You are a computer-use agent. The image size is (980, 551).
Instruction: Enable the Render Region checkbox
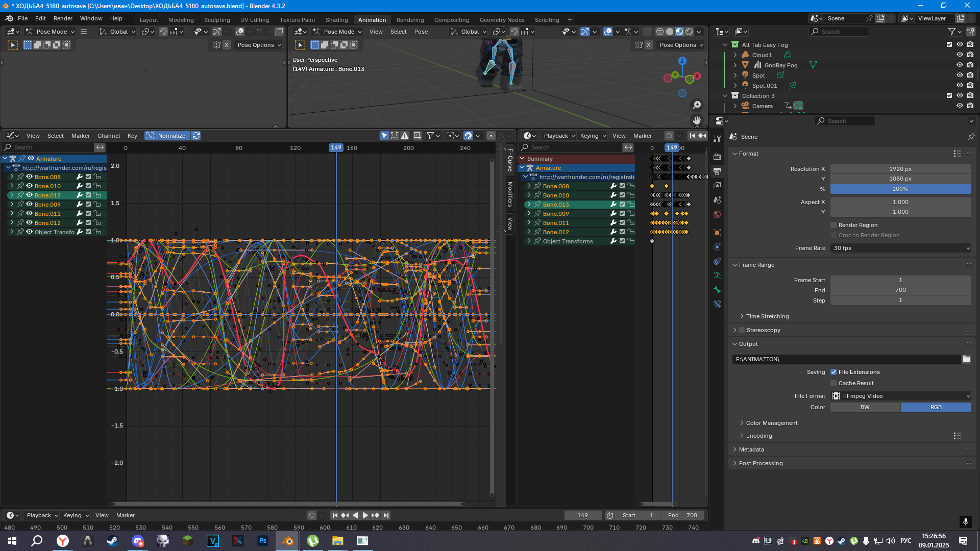click(x=834, y=225)
